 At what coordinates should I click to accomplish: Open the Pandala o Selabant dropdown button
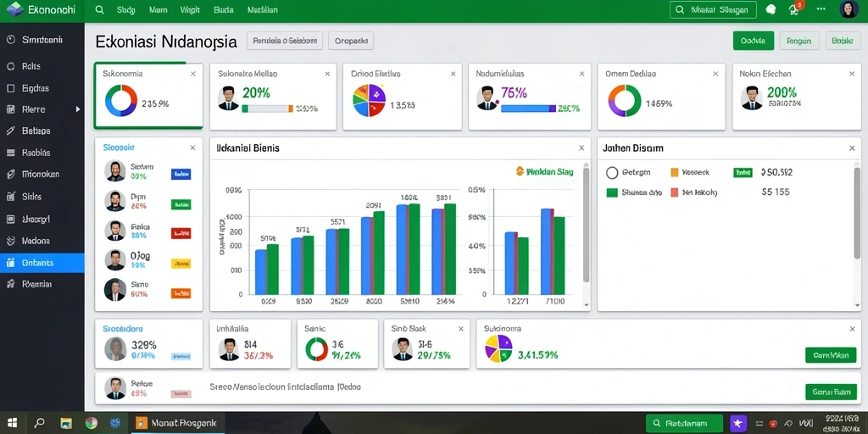click(285, 41)
